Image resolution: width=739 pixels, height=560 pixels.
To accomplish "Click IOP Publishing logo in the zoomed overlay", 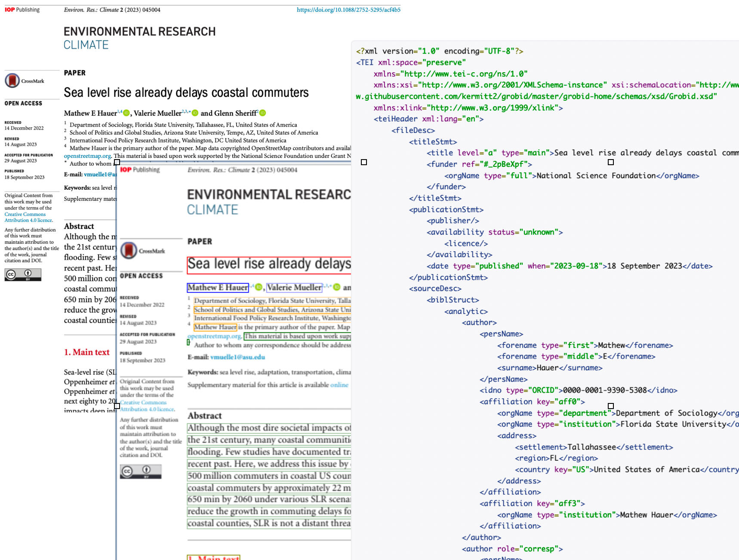I will [x=140, y=170].
